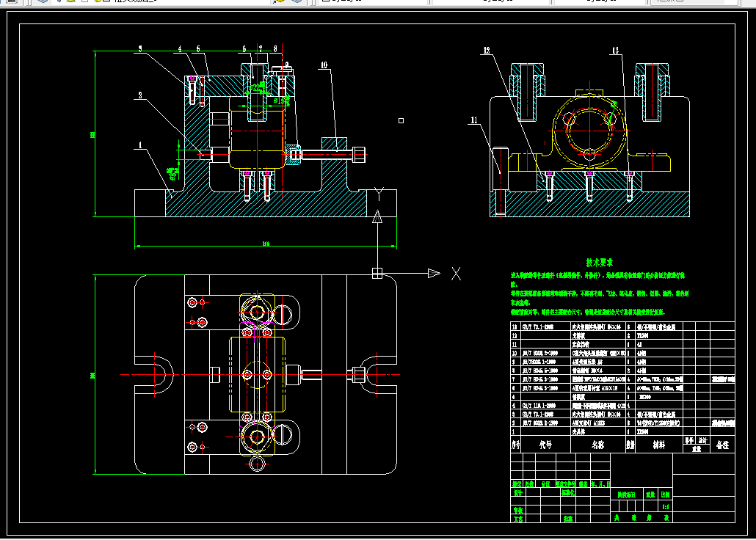The width and height of the screenshot is (756, 540).
Task: Select the 技术要求 heading text
Action: 600,263
